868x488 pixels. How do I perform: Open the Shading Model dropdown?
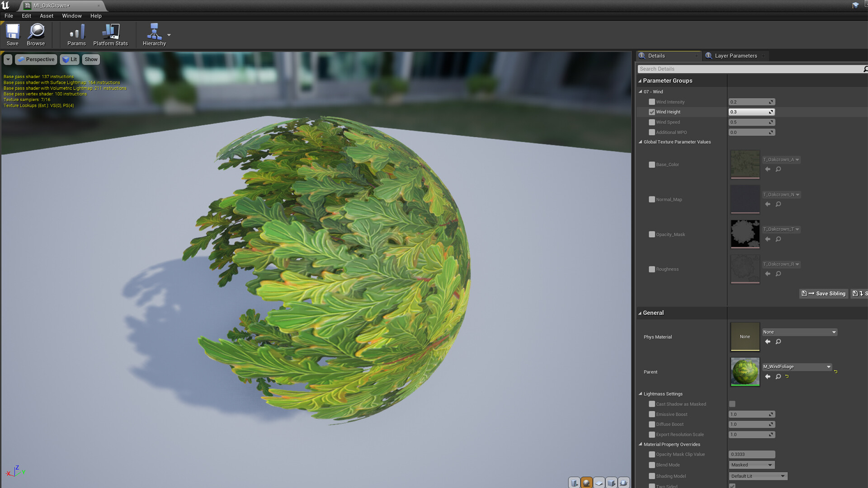click(758, 476)
